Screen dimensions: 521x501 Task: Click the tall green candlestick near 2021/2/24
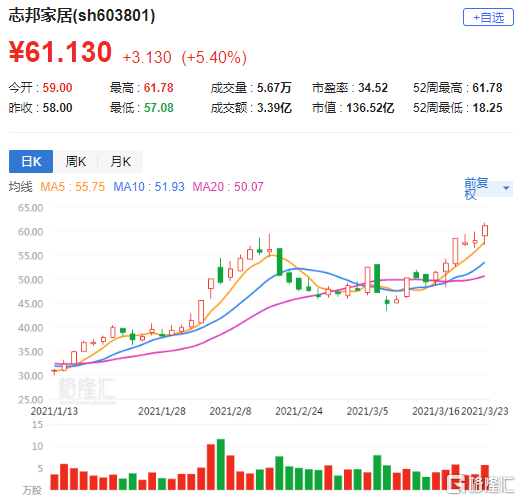click(280, 262)
